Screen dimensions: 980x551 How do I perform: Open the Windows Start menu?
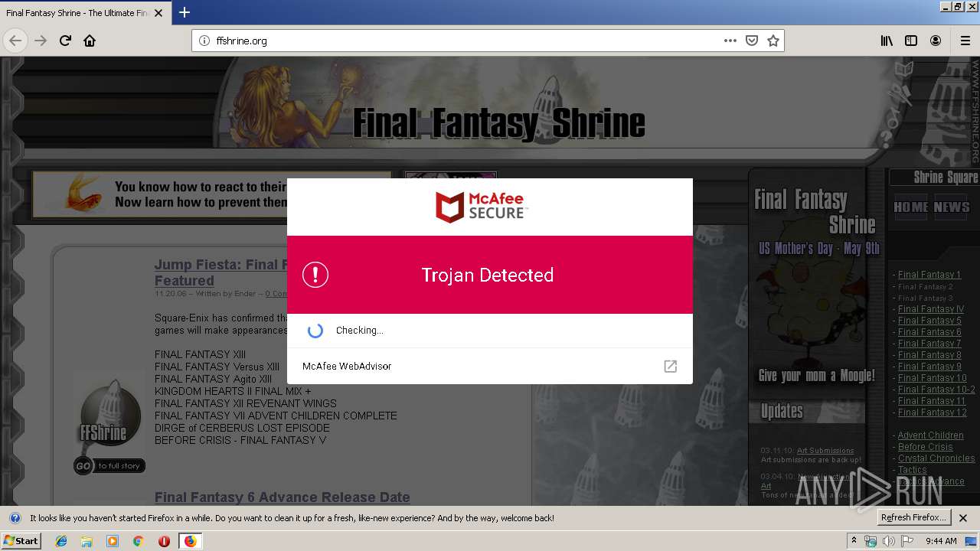(21, 541)
